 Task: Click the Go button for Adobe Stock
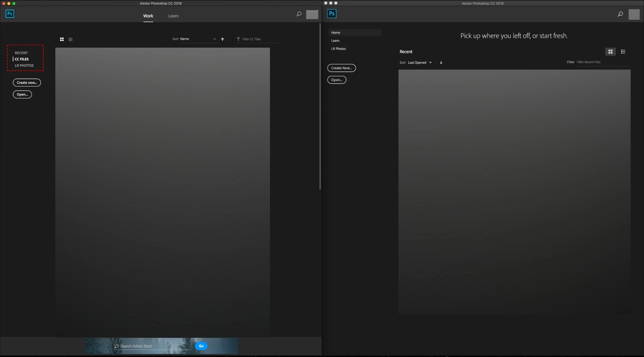[201, 346]
